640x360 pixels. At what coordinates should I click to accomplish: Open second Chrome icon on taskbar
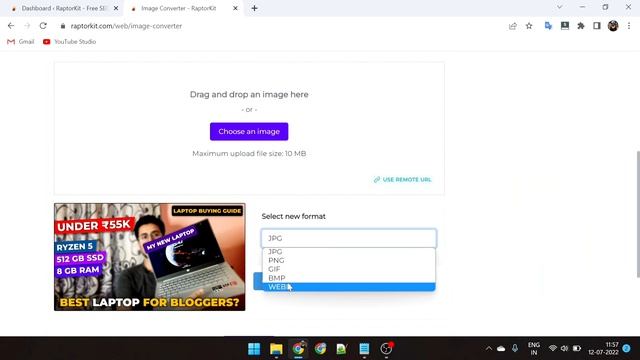coord(320,349)
